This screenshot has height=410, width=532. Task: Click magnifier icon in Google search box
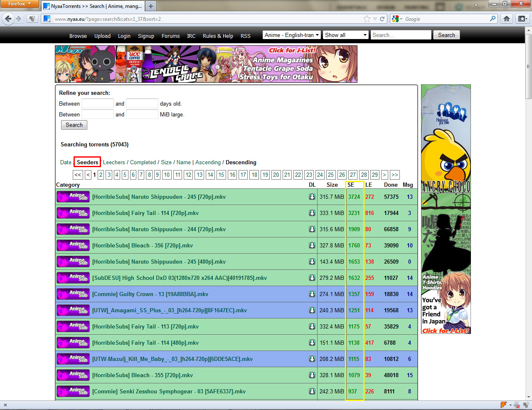pyautogui.click(x=493, y=18)
